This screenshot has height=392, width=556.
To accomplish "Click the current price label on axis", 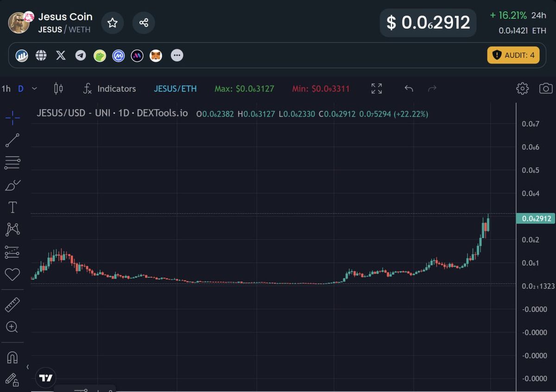I will [x=536, y=219].
